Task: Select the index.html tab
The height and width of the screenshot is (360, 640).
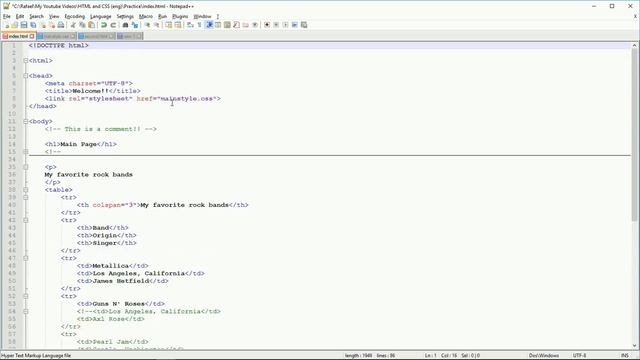Action: click(x=18, y=36)
